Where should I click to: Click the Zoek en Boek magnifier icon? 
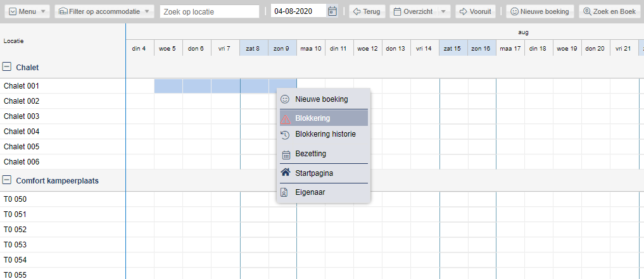click(587, 11)
